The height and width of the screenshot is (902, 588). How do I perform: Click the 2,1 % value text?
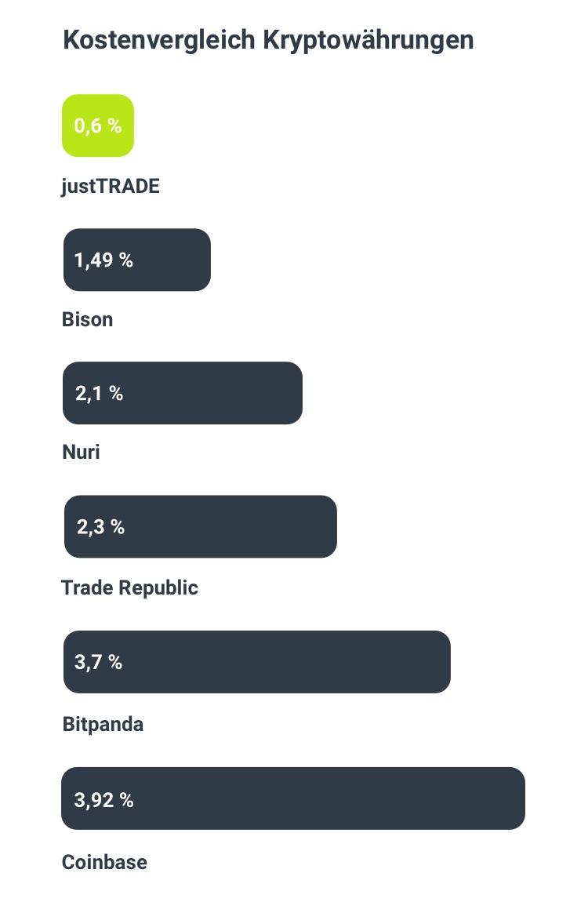(99, 394)
